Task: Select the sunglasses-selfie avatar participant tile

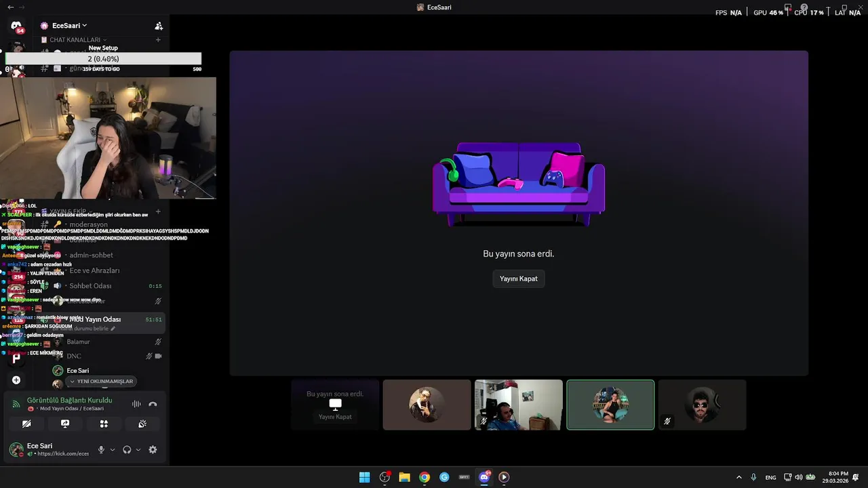Action: click(x=427, y=405)
